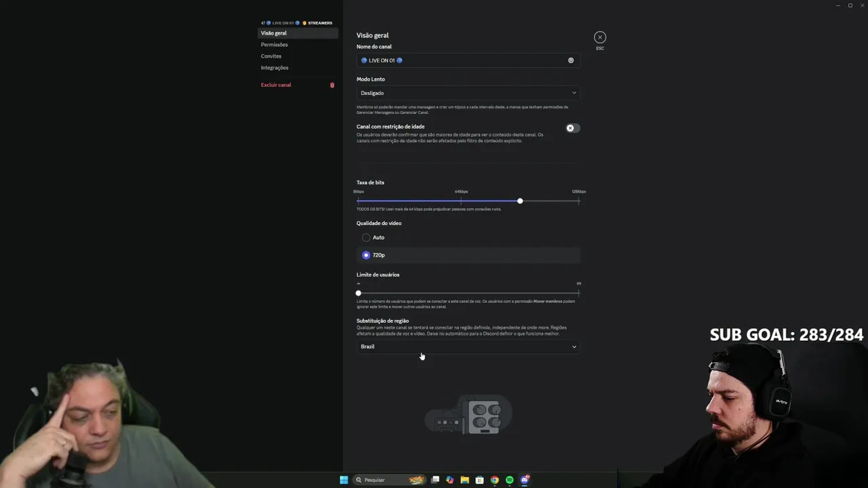Open Spotify from taskbar

click(x=509, y=480)
